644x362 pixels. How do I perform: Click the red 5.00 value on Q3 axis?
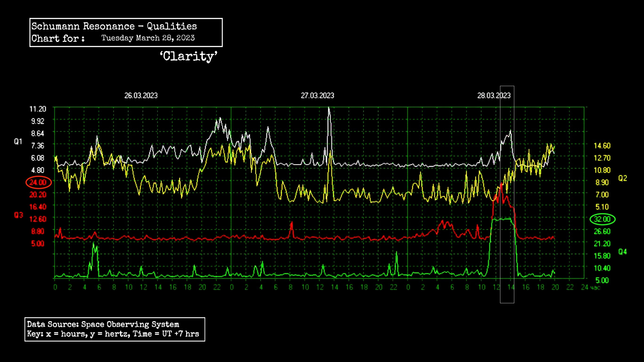pyautogui.click(x=37, y=244)
